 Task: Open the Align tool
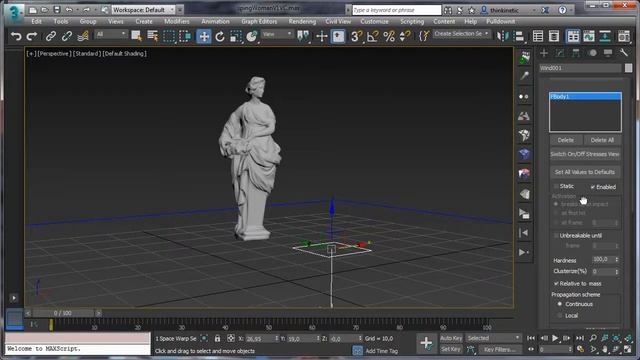[518, 36]
